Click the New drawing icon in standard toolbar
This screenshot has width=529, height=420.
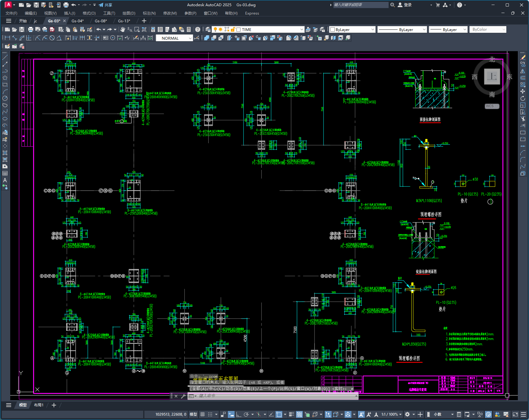7,29
